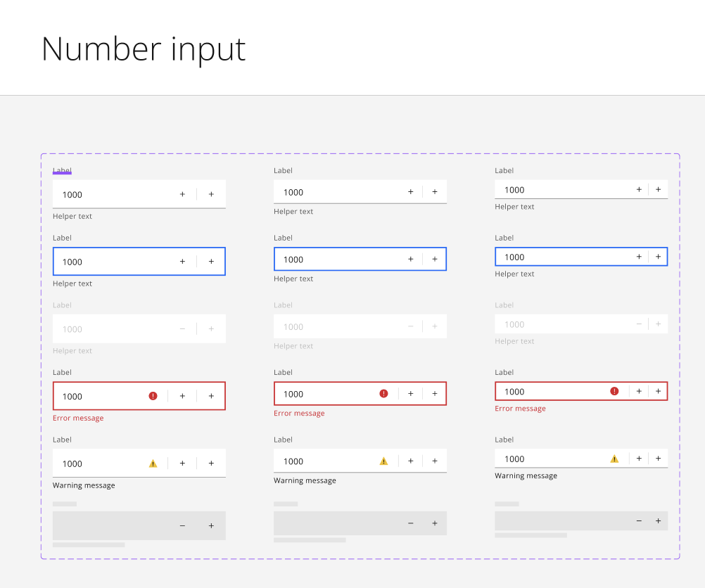This screenshot has width=705, height=588.
Task: Click the left plus in the small warning input
Action: 639,459
